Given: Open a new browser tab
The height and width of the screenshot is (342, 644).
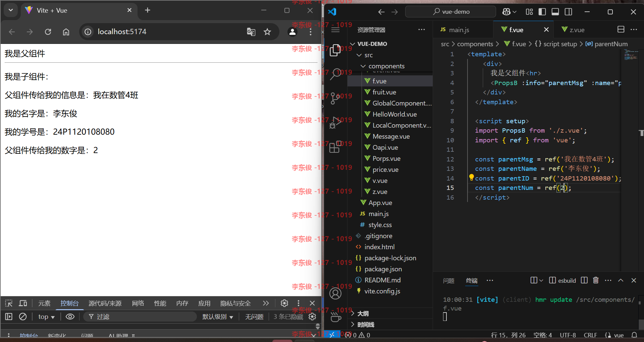Looking at the screenshot, I should pyautogui.click(x=148, y=10).
